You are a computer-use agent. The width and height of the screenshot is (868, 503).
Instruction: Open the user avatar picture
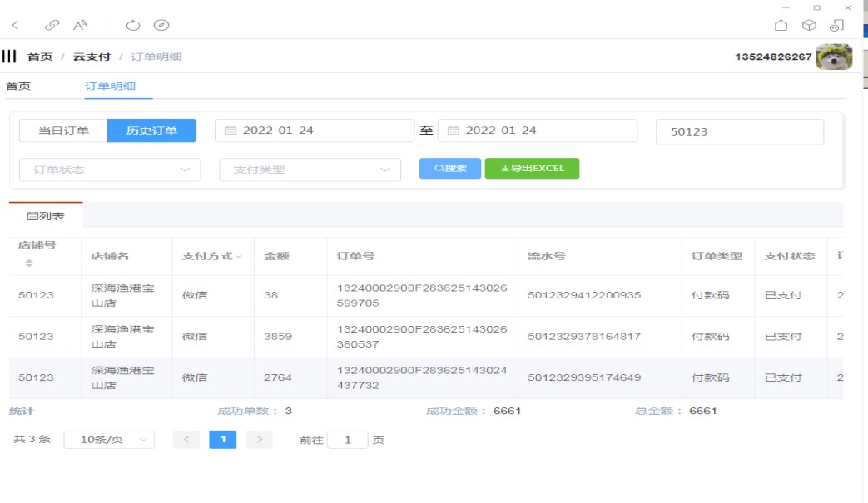(834, 57)
